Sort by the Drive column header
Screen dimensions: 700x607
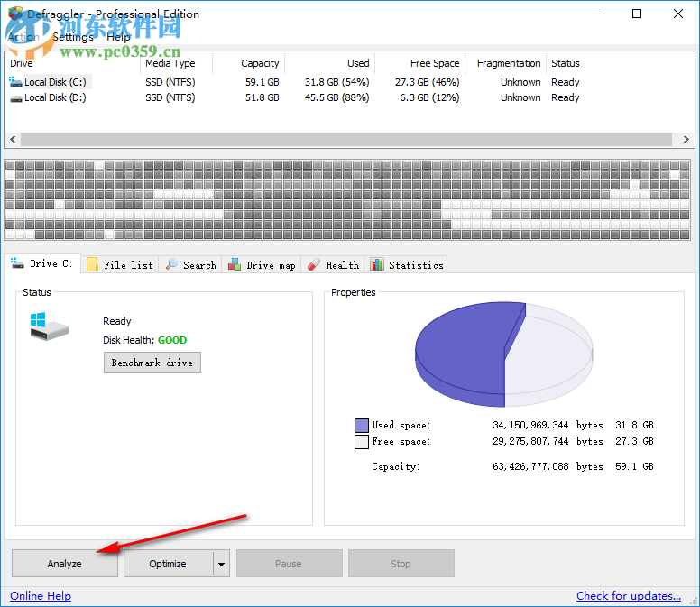click(73, 63)
